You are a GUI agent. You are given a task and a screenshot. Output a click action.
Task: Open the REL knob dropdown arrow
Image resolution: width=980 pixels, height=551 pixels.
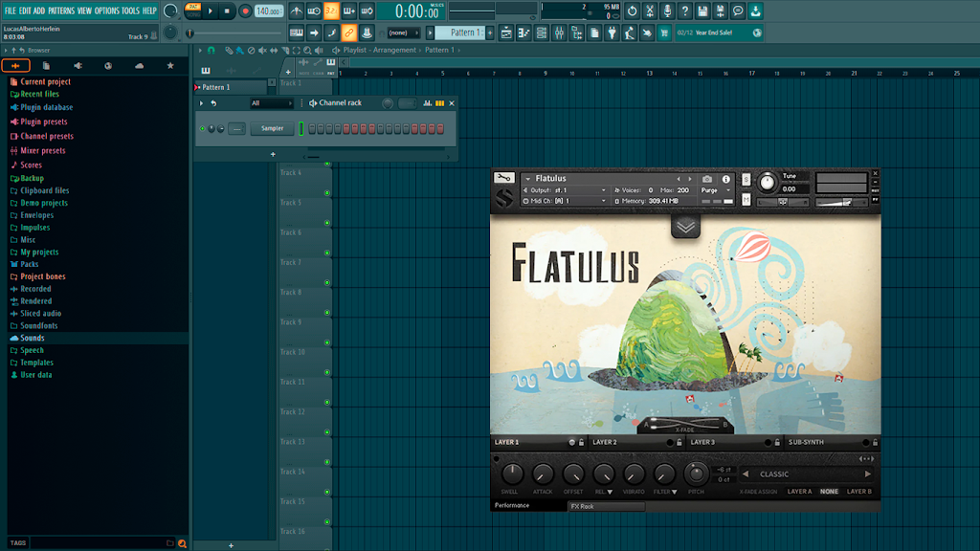(610, 493)
